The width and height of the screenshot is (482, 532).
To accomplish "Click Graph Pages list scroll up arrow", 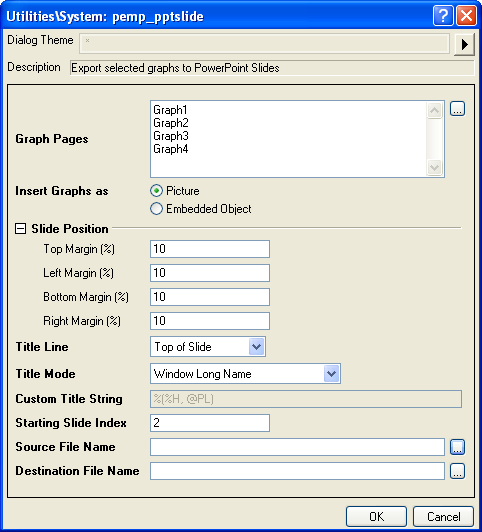I will click(x=435, y=110).
